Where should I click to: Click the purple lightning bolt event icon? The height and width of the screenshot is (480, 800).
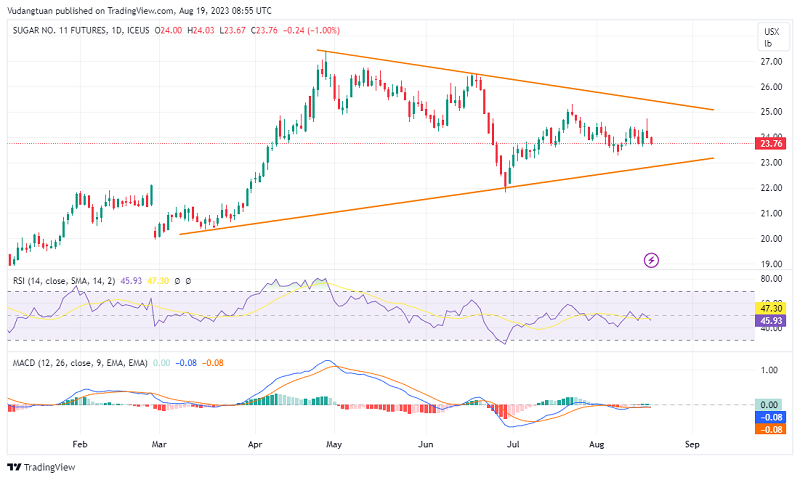pos(652,260)
